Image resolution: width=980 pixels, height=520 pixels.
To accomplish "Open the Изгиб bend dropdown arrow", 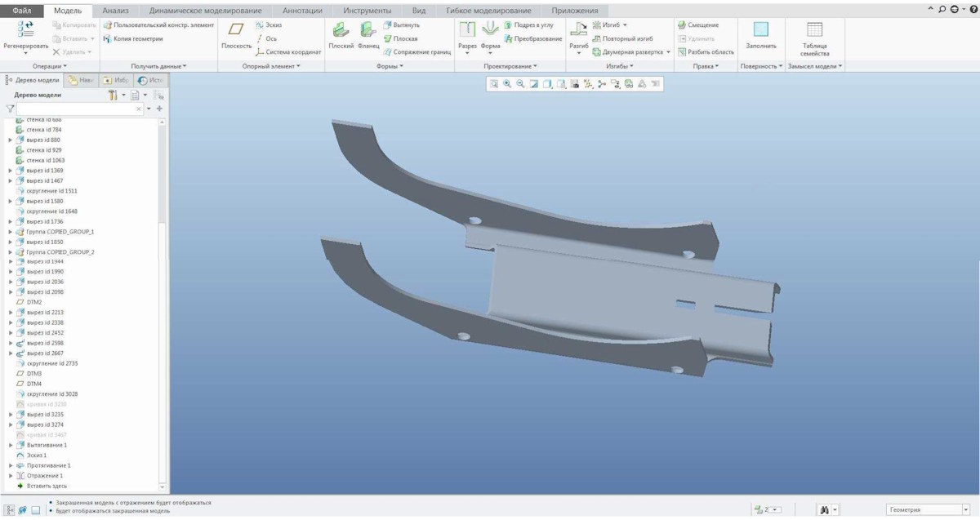I will [624, 25].
